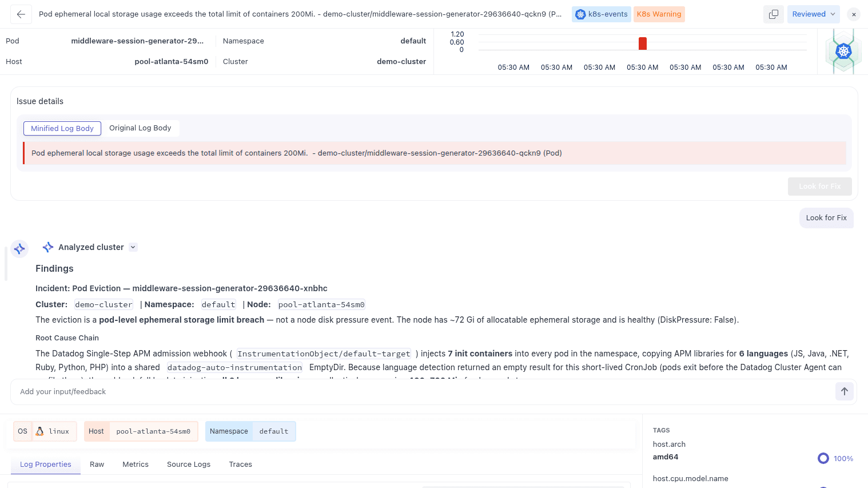Open the Reviewed status dropdown
The width and height of the screenshot is (868, 488).
[813, 14]
